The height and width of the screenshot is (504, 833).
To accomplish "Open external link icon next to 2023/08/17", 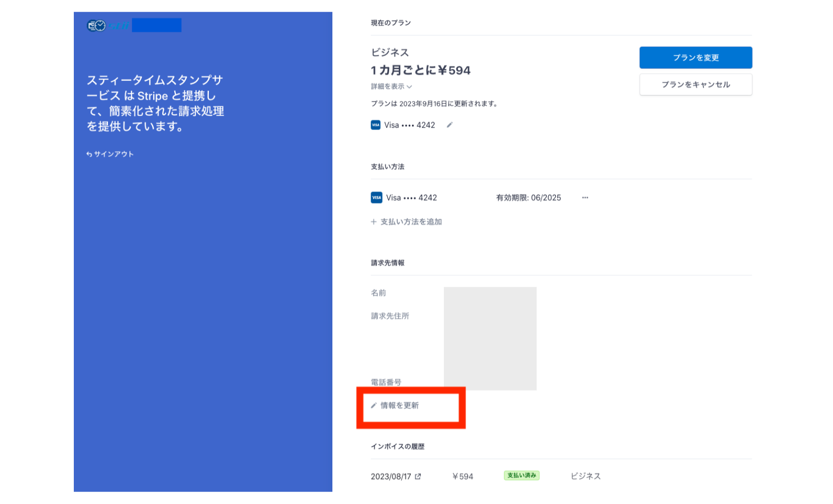I will 418,476.
